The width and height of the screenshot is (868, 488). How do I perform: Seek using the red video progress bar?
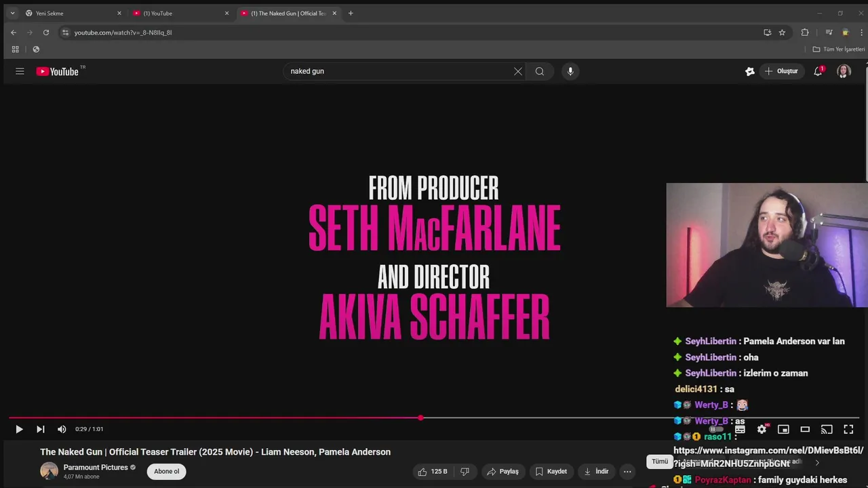(x=434, y=418)
